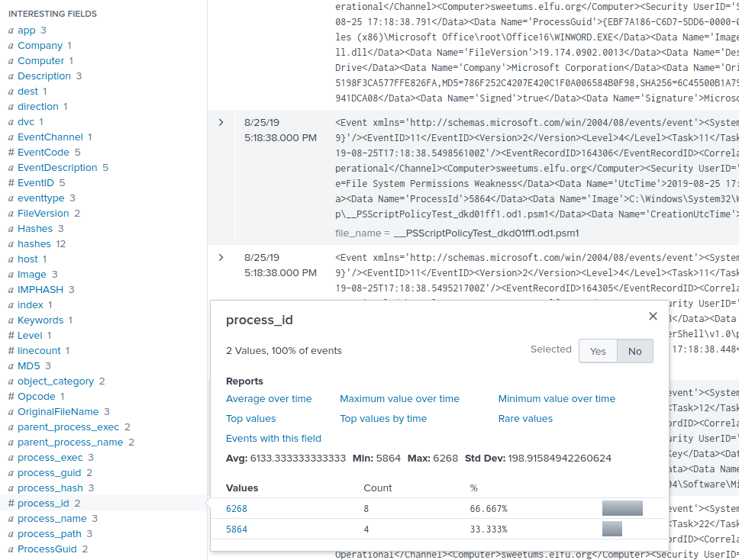Open the OriginalFileName field details
Screen dimensions: 739x560
(x=58, y=412)
